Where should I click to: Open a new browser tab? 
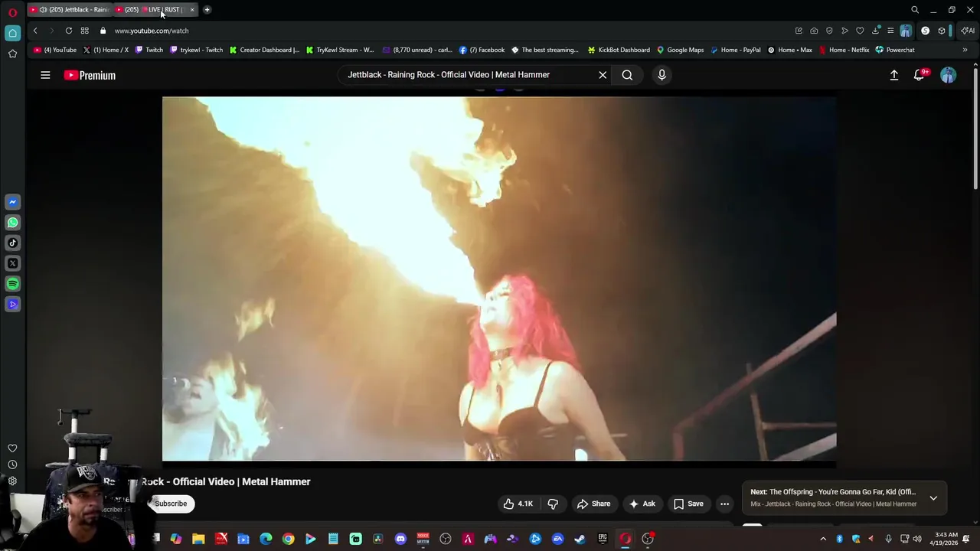point(207,9)
